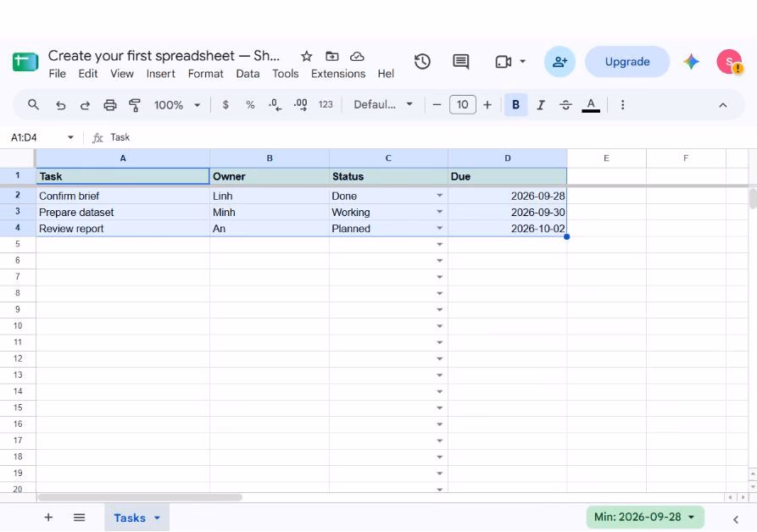This screenshot has width=757, height=532.
Task: Click the formula bar with Task
Action: point(430,137)
